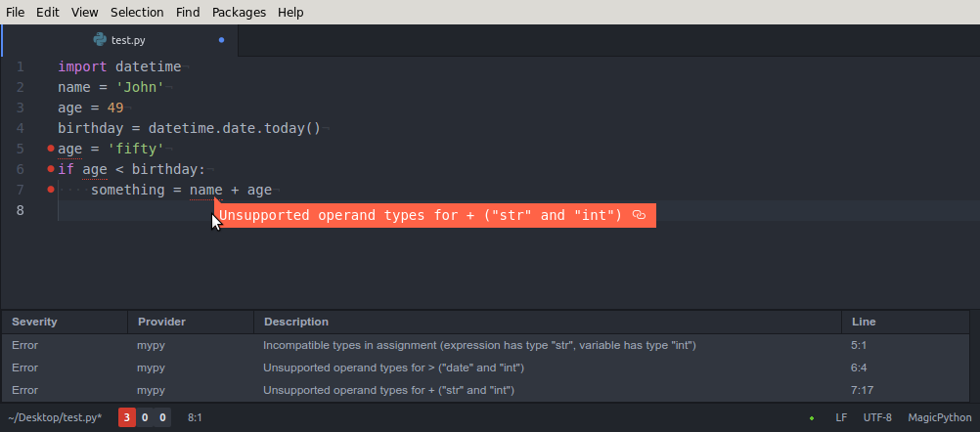Click the warnings count badge in status bar
980x432 pixels.
pyautogui.click(x=145, y=417)
